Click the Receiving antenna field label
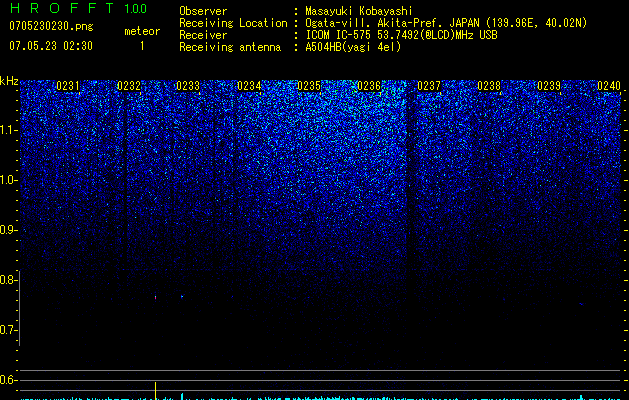Image resolution: width=629 pixels, height=400 pixels. pyautogui.click(x=230, y=47)
